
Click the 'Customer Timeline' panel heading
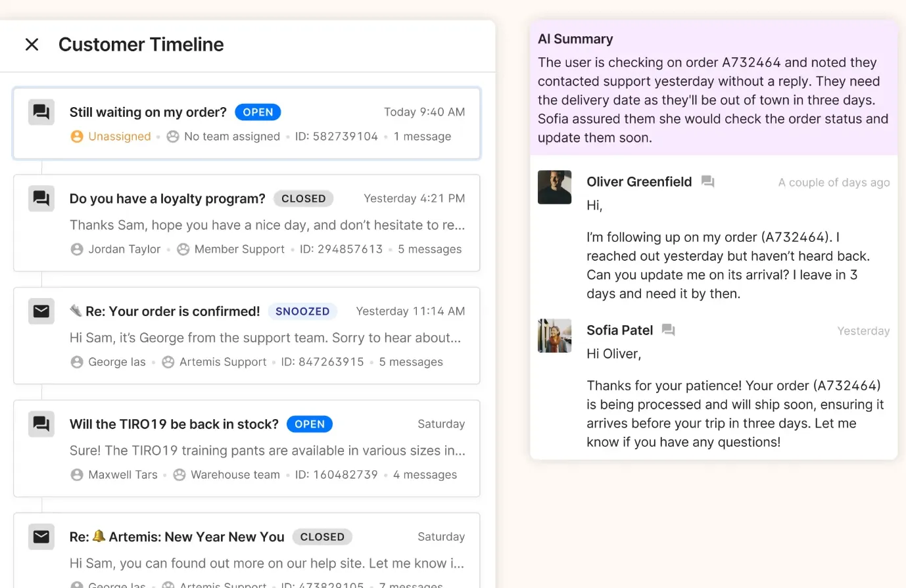141,45
